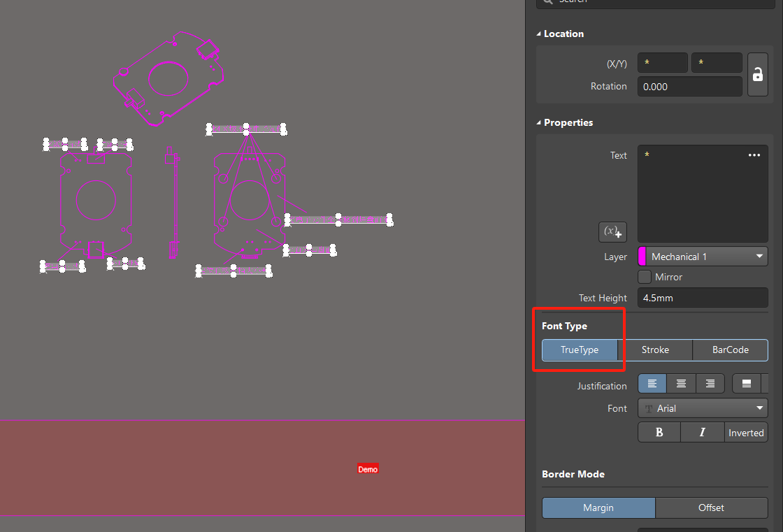Click the red Demo label on canvas
Screen dimensions: 783x532
tap(368, 469)
